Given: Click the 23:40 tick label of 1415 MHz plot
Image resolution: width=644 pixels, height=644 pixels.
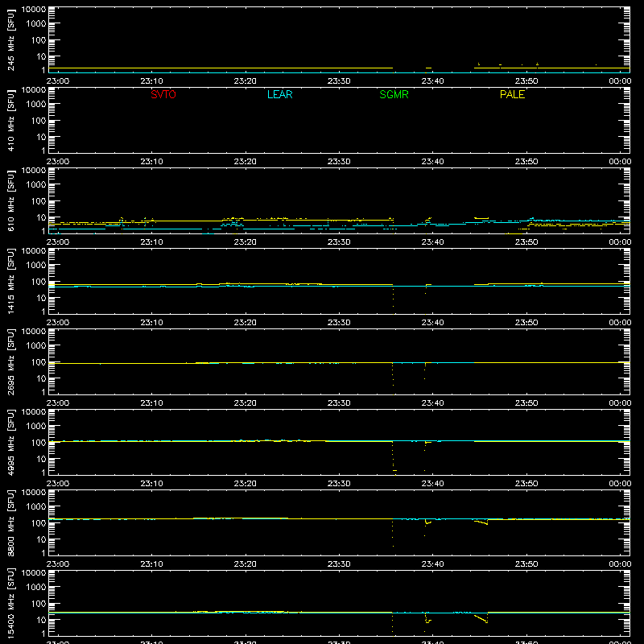Looking at the screenshot, I should [432, 323].
